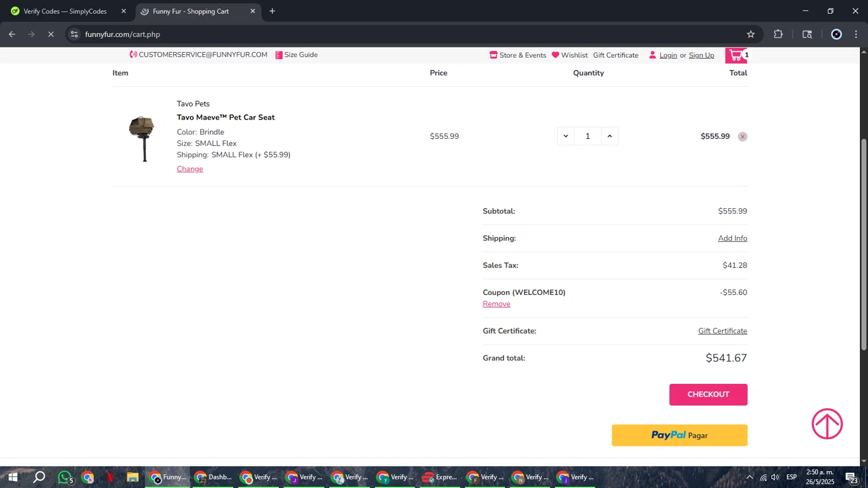The width and height of the screenshot is (868, 488).
Task: Open the Tavo Maeve car seat thumbnail
Action: click(142, 138)
